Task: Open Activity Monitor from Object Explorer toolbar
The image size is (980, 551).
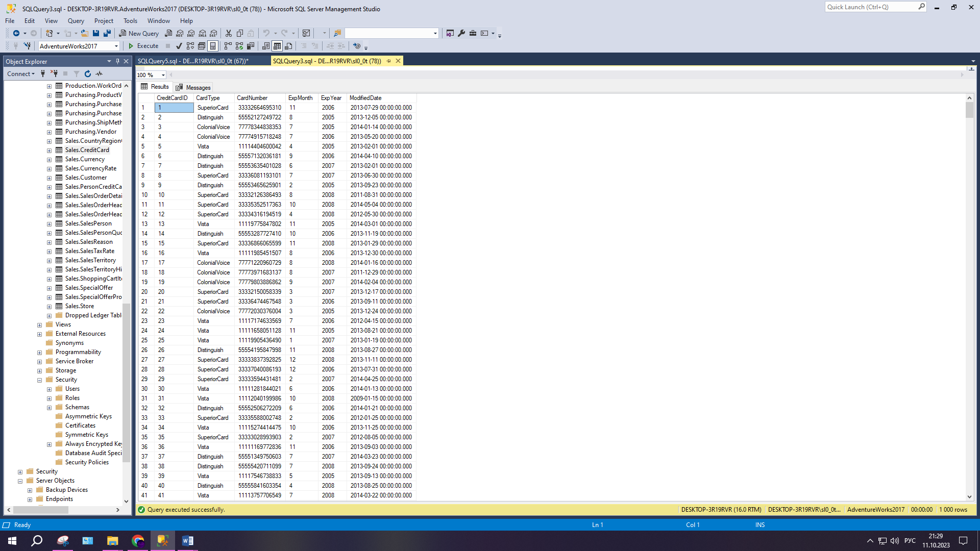Action: (99, 74)
